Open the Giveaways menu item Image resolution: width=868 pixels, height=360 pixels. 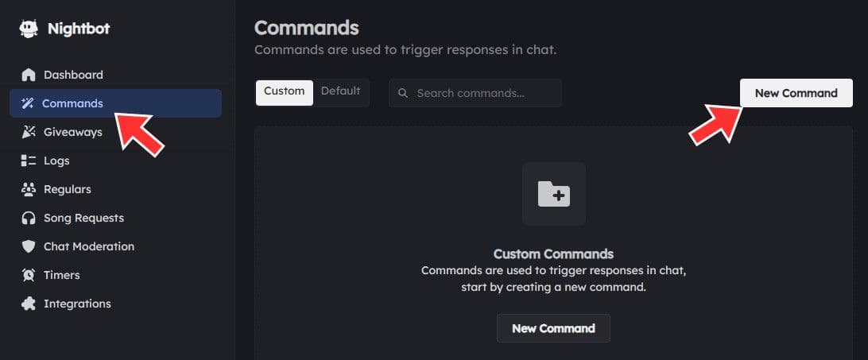click(72, 132)
